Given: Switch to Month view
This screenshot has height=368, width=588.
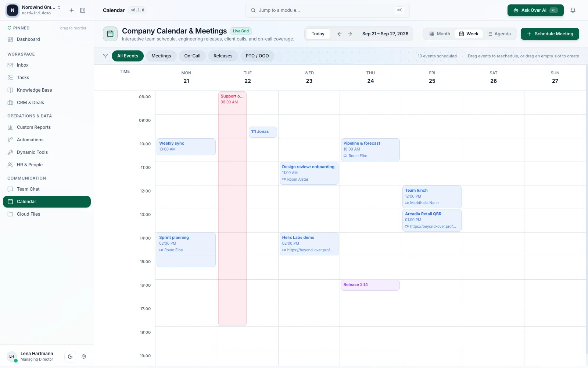Looking at the screenshot, I should coord(440,34).
